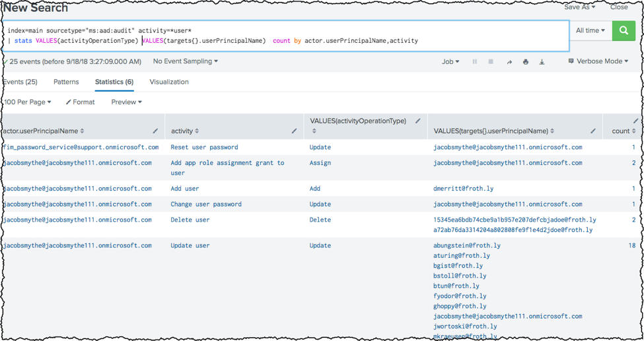Viewport: 644px width, 341px height.
Task: Edit count column pencil icon
Action: point(637,121)
